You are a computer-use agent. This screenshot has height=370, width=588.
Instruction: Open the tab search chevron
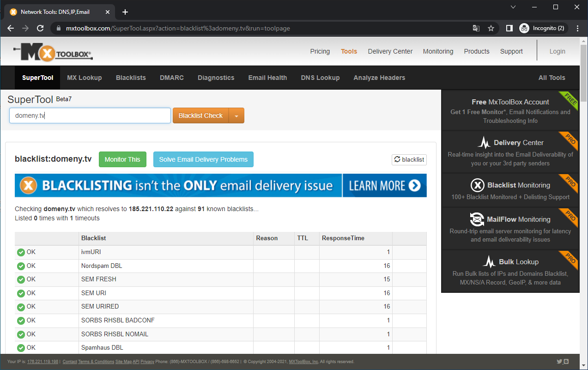[514, 7]
